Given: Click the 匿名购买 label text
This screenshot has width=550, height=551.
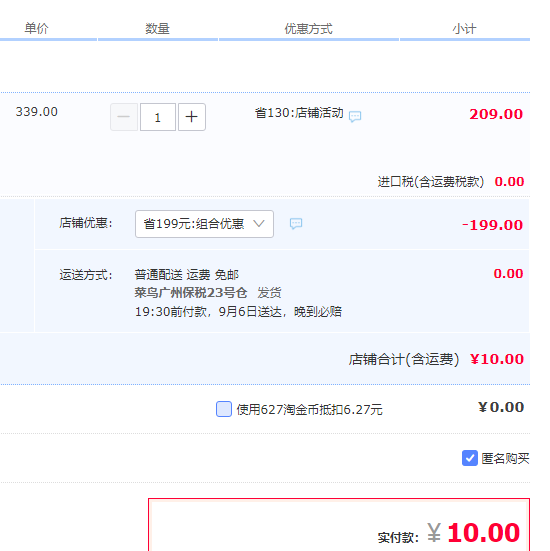Looking at the screenshot, I should point(505,459).
